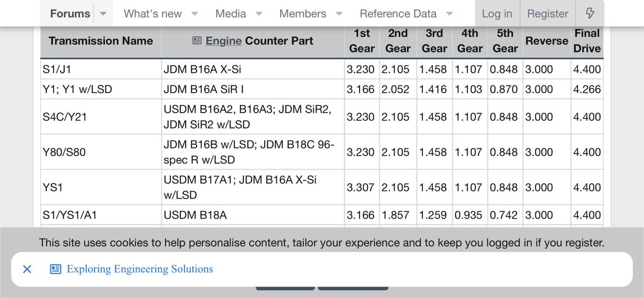Expand the Media dropdown arrow
Image resolution: width=644 pixels, height=298 pixels.
[259, 14]
